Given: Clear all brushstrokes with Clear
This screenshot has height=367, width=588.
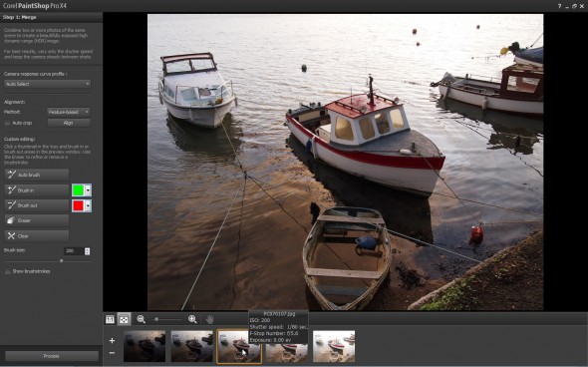Looking at the screenshot, I should 37,236.
